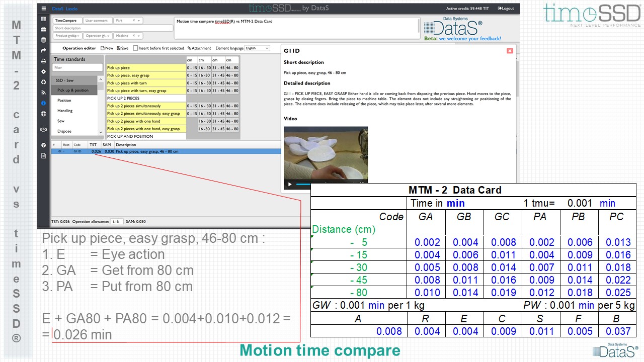This screenshot has height=362, width=644.
Task: Save the operation
Action: pyautogui.click(x=122, y=48)
